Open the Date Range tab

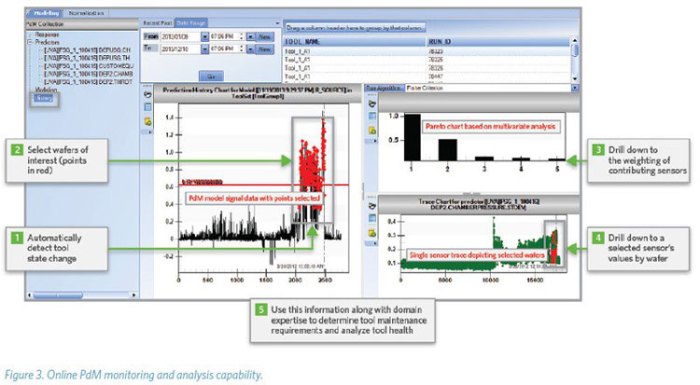tap(191, 22)
